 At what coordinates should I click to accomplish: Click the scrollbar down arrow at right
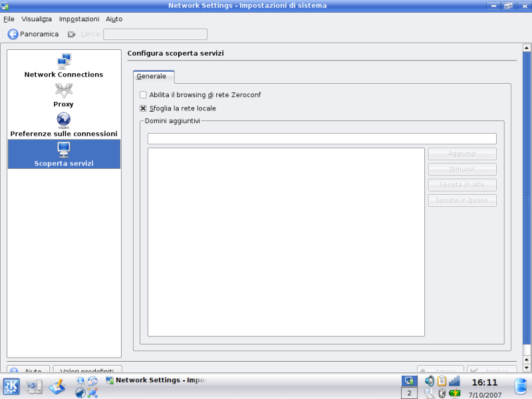click(x=527, y=367)
